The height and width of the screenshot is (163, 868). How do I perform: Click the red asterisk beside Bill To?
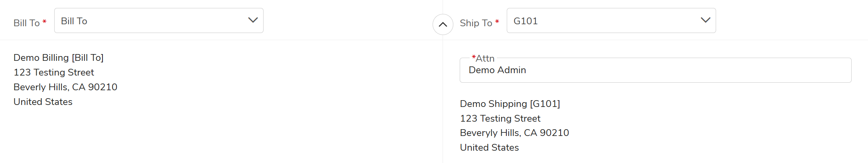(44, 22)
